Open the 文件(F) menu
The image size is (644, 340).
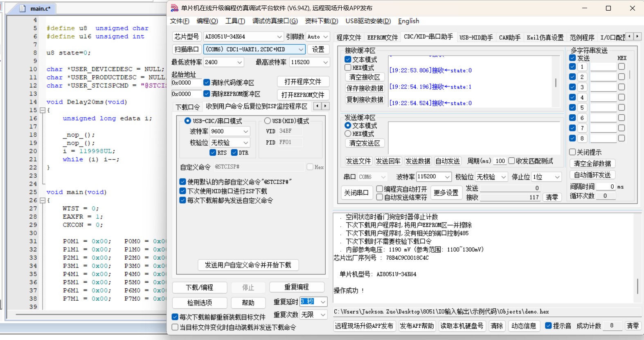(180, 21)
